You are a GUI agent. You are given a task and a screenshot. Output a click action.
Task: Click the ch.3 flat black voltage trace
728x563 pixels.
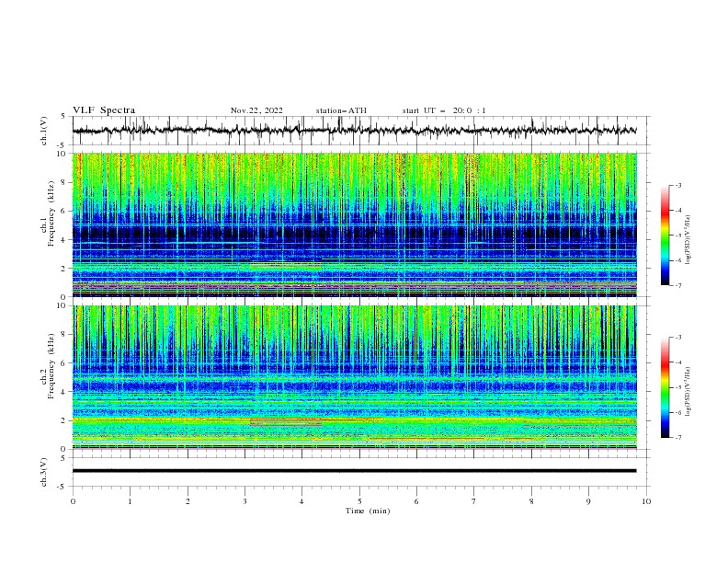click(354, 471)
